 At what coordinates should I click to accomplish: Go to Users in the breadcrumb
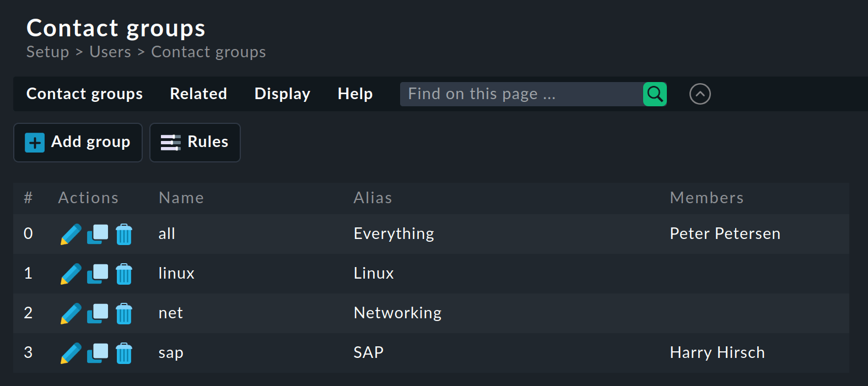coord(110,52)
